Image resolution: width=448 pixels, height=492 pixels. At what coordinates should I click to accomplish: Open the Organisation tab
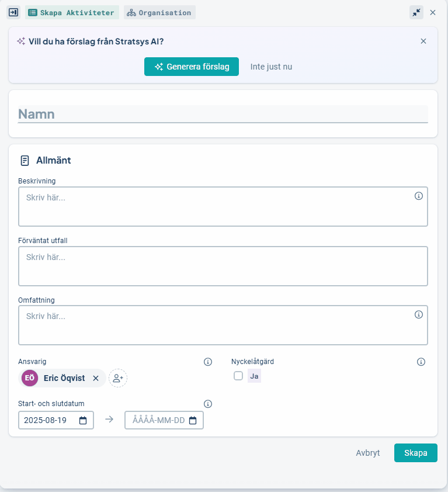point(159,12)
